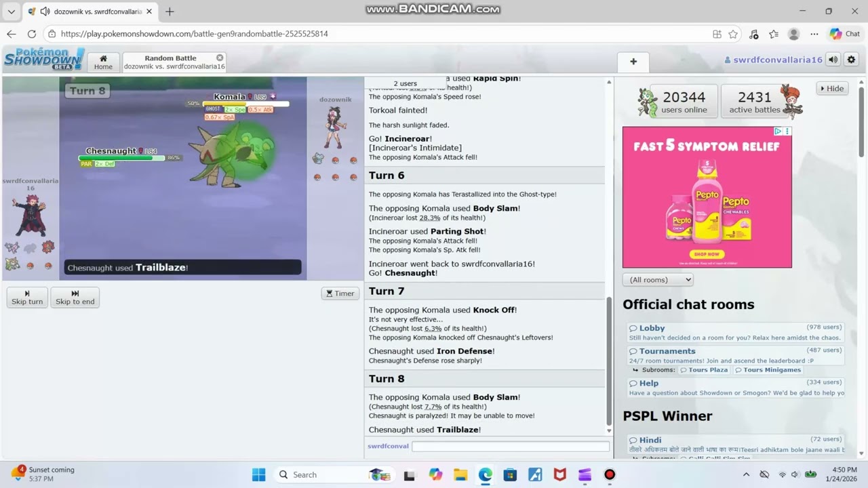Open browser Settings and more menu
This screenshot has width=868, height=488.
814,34
